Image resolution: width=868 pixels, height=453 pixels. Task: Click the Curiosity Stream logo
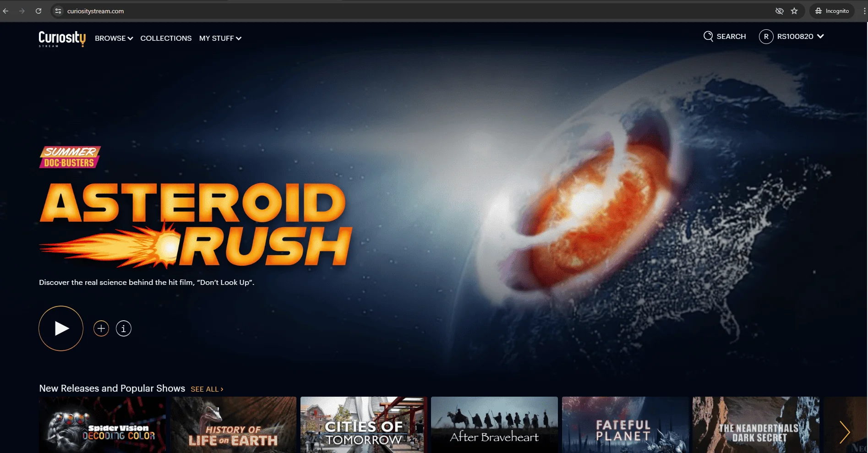(62, 38)
